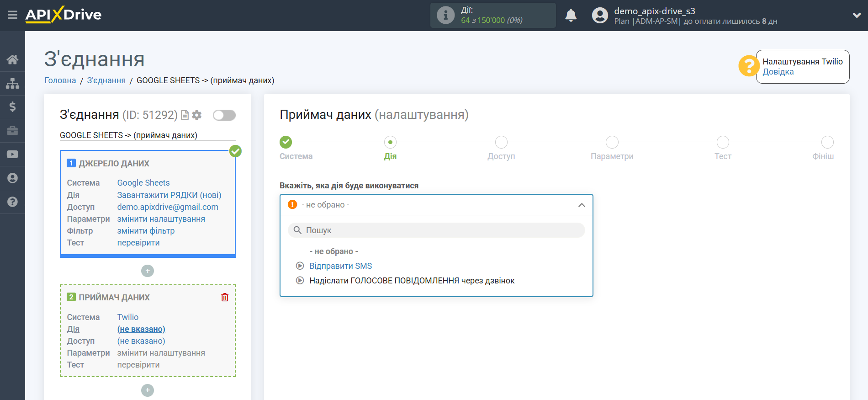Open the billing dollar sidebar icon
Screen dimensions: 868x400
[12, 107]
